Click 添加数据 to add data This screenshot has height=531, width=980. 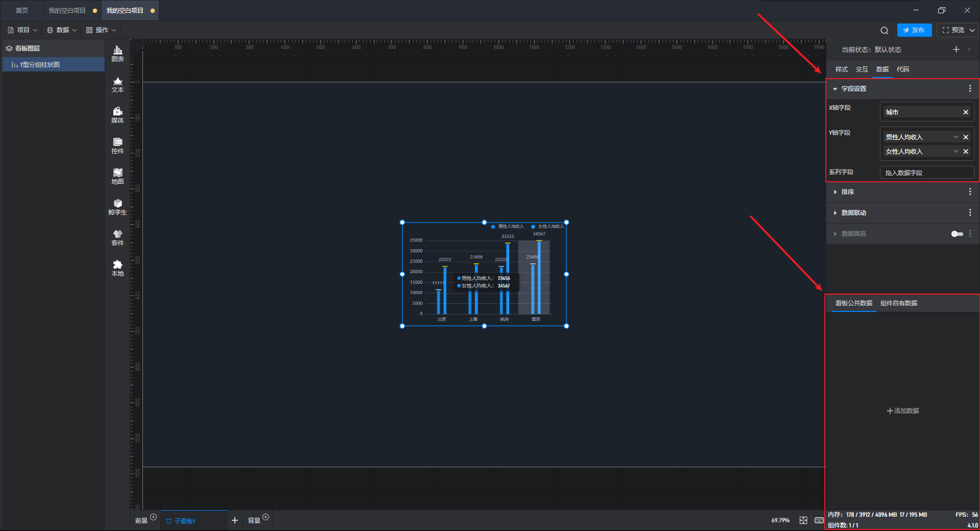(x=902, y=411)
